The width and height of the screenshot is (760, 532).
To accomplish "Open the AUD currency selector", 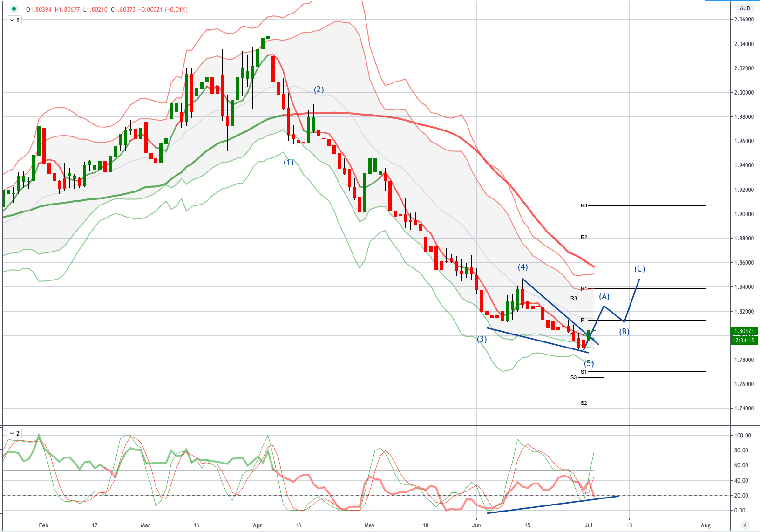I will [x=745, y=8].
